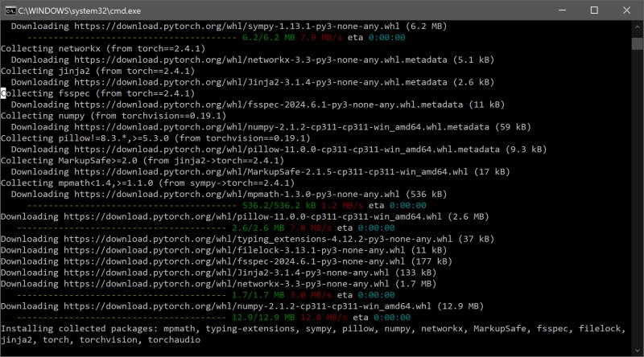Click the scrollbar down arrow
Image resolution: width=644 pixels, height=357 pixels.
coord(638,351)
